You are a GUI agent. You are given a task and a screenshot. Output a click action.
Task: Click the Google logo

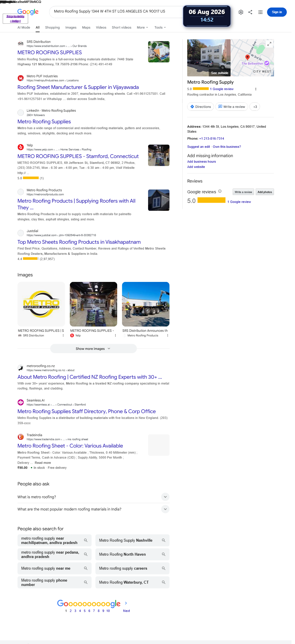[x=28, y=12]
